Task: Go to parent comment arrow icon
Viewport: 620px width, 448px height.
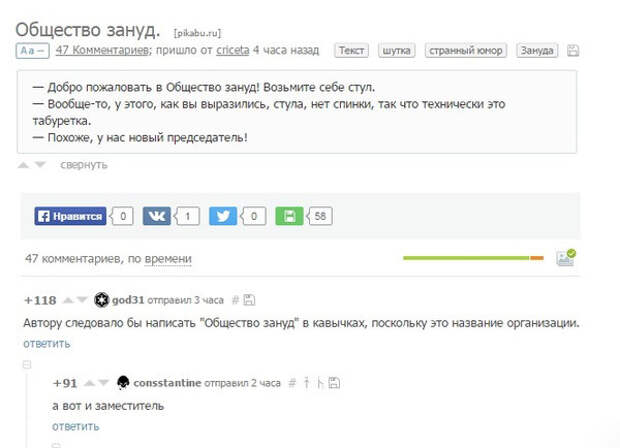Action: [x=306, y=383]
